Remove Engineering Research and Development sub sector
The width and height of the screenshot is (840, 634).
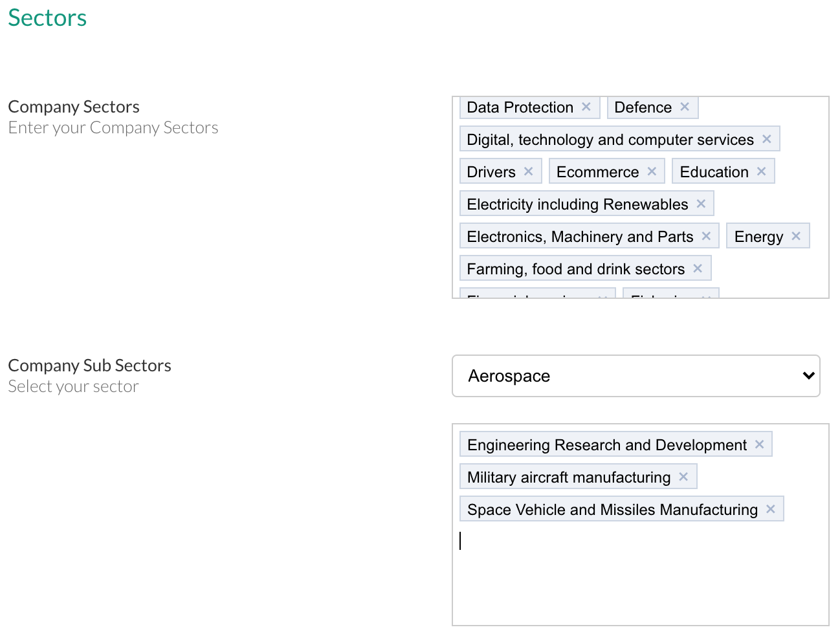760,444
